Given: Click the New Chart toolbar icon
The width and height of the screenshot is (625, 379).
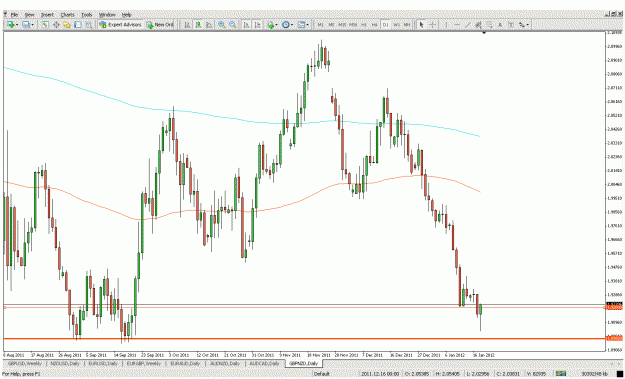Looking at the screenshot, I should point(10,25).
